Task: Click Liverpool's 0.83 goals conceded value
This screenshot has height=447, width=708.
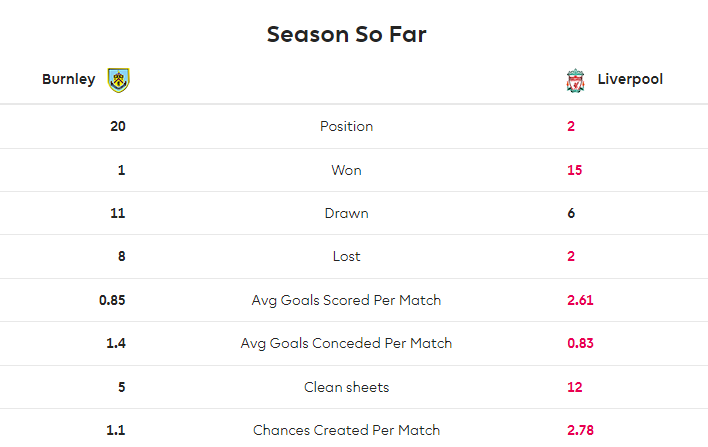Action: click(580, 343)
